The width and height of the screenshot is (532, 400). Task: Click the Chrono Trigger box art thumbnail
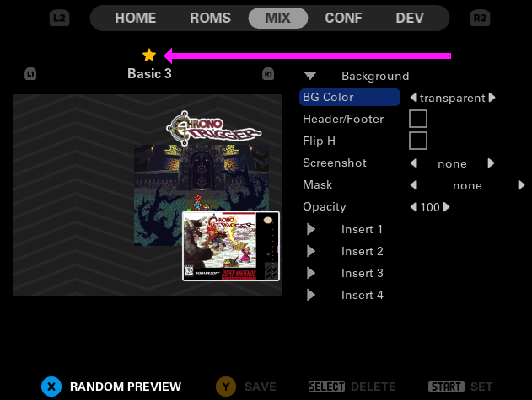tap(231, 246)
